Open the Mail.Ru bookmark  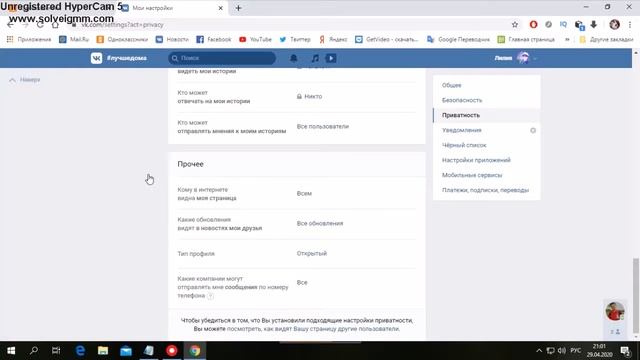click(74, 40)
